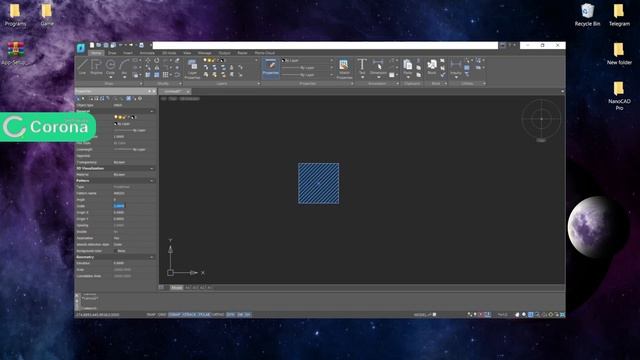Open the Programy desktop folder
Image resolution: width=640 pixels, height=360 pixels.
pos(15,16)
